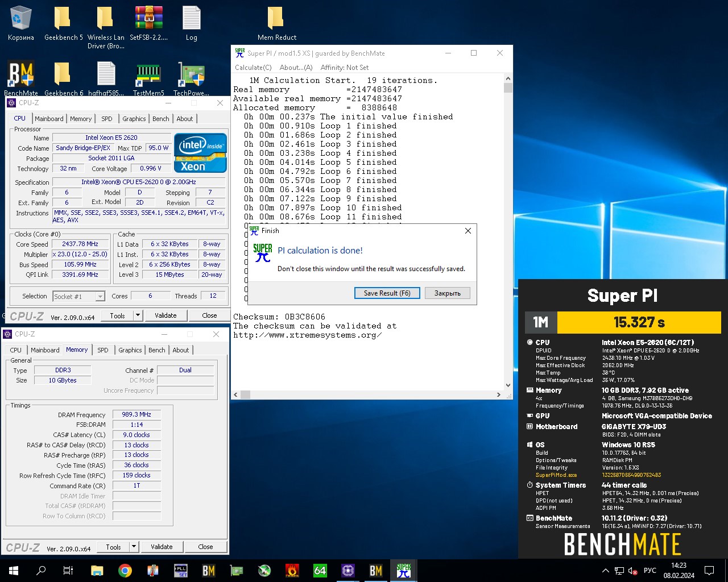Switch to Super PI taskbar icon
The width and height of the screenshot is (728, 582).
point(403,571)
